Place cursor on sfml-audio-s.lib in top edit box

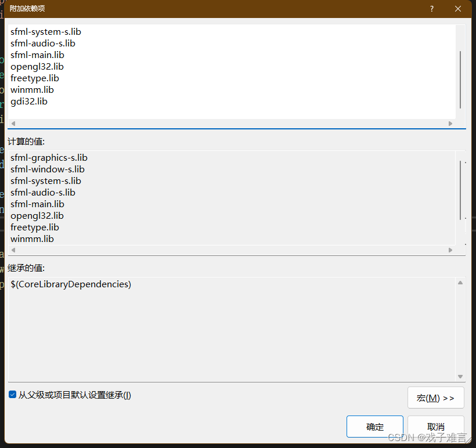point(43,44)
